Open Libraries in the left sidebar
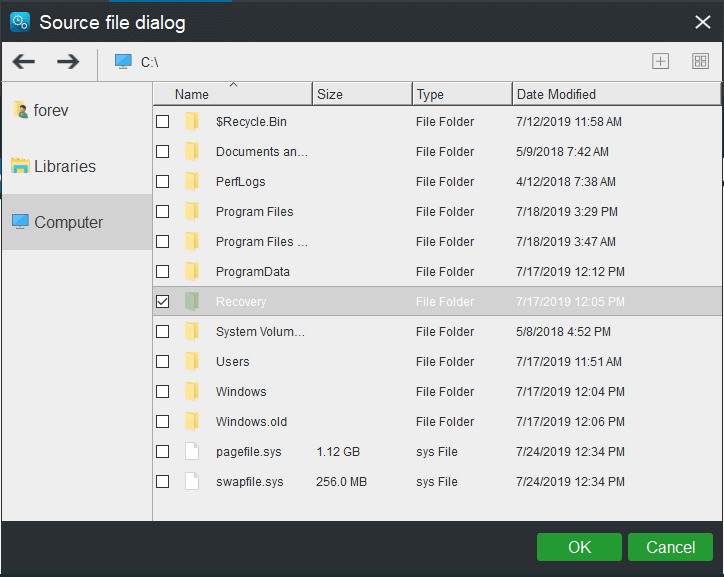This screenshot has height=577, width=724. [x=65, y=166]
